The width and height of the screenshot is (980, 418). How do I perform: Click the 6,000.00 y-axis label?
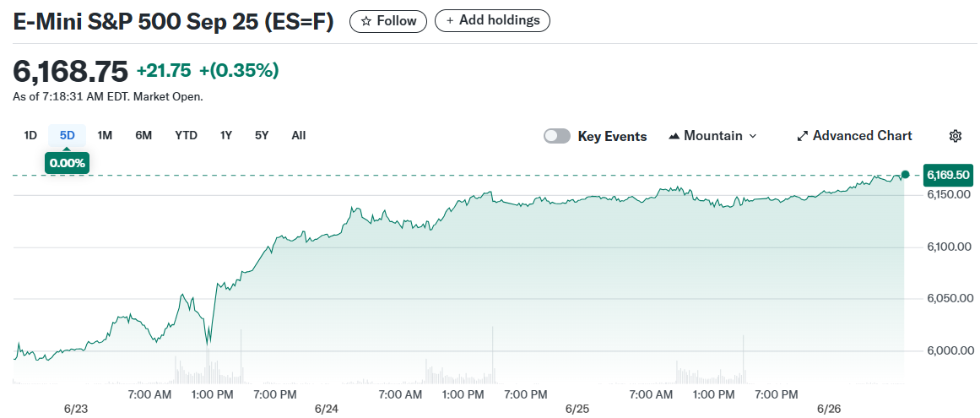point(949,350)
